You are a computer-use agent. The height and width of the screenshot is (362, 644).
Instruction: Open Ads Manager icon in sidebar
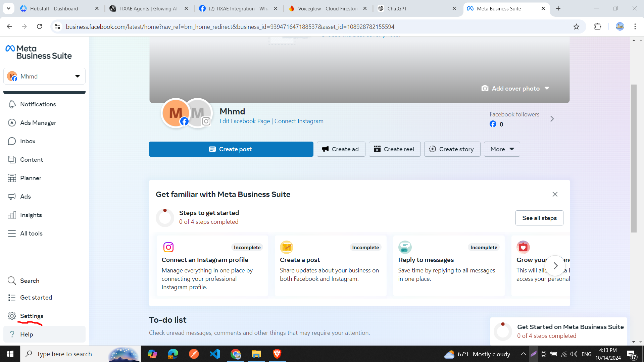pos(12,123)
